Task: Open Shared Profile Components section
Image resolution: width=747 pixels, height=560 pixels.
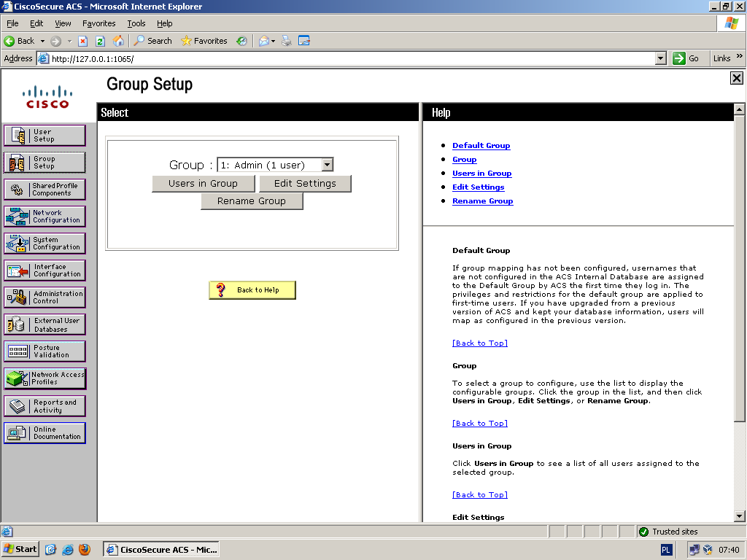Action: click(44, 190)
